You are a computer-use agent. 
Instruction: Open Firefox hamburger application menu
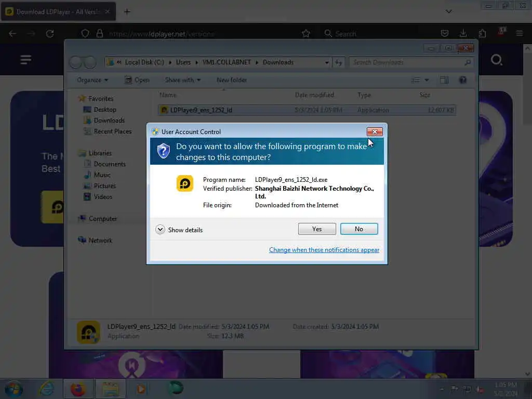pos(519,33)
